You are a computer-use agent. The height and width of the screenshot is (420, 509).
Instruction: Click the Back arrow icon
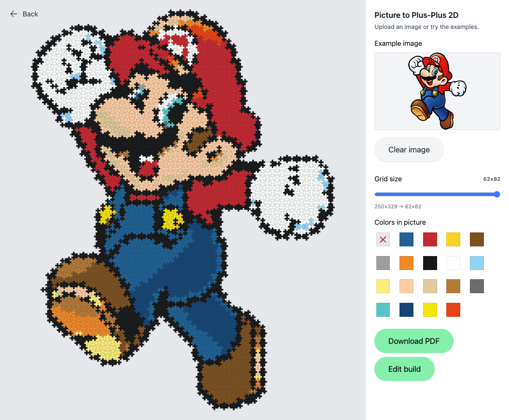tap(14, 14)
